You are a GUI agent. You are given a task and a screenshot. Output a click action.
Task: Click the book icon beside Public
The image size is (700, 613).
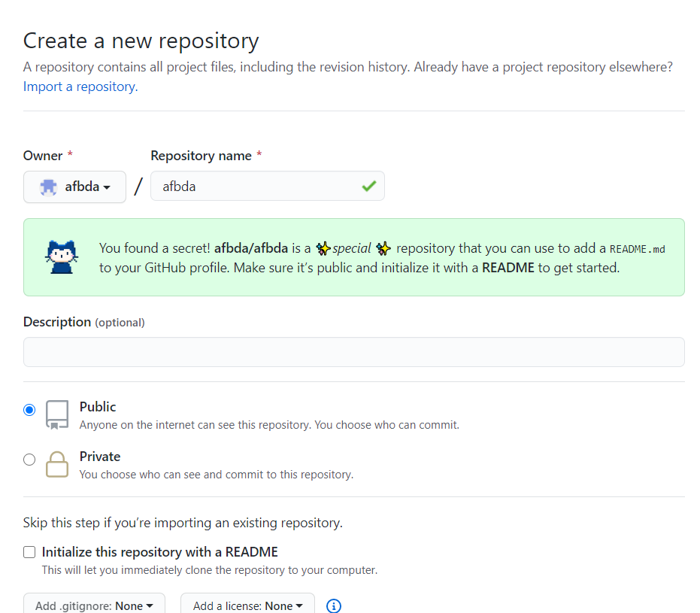tap(57, 414)
